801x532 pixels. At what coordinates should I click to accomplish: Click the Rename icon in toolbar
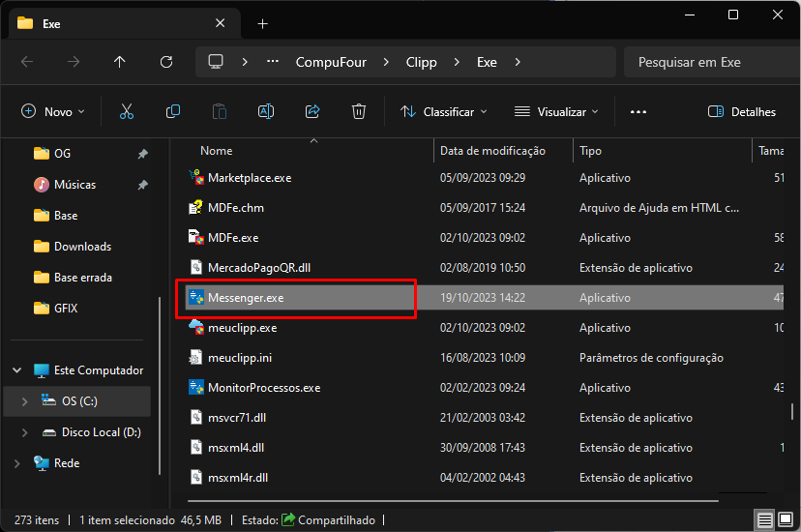(x=265, y=112)
